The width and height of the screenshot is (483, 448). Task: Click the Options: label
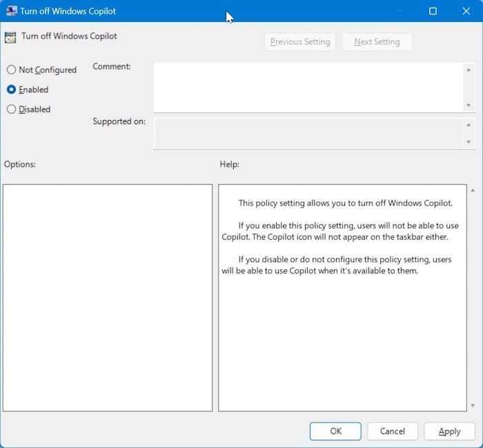coord(20,164)
